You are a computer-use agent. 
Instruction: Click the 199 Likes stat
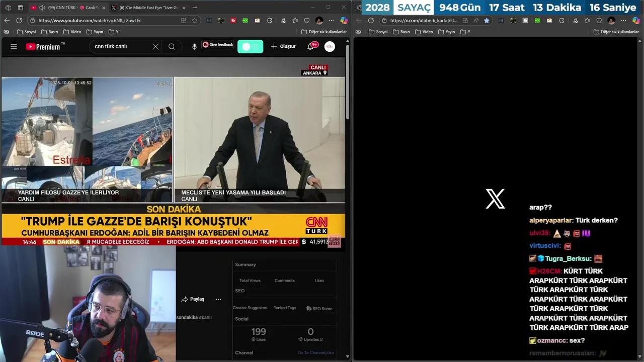click(x=259, y=334)
